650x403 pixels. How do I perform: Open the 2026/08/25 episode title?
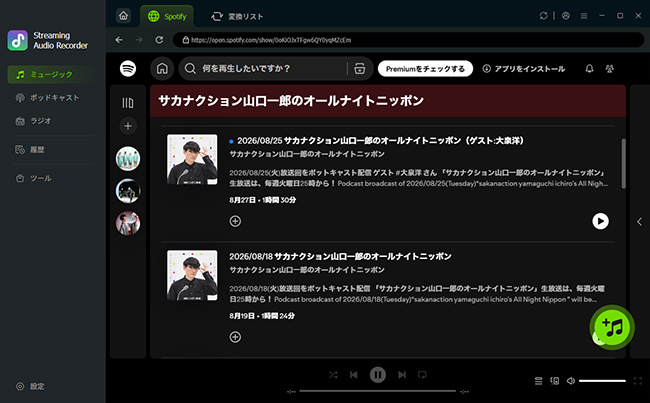coord(380,141)
